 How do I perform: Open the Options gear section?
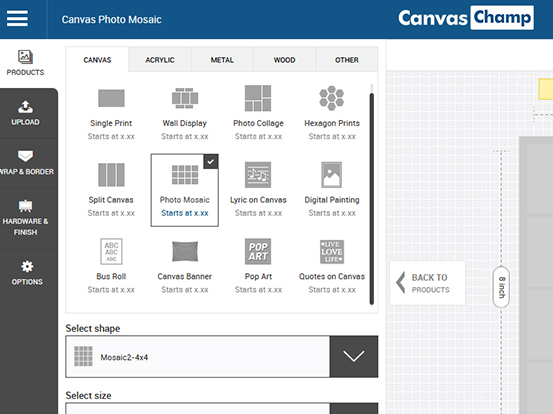(x=27, y=273)
